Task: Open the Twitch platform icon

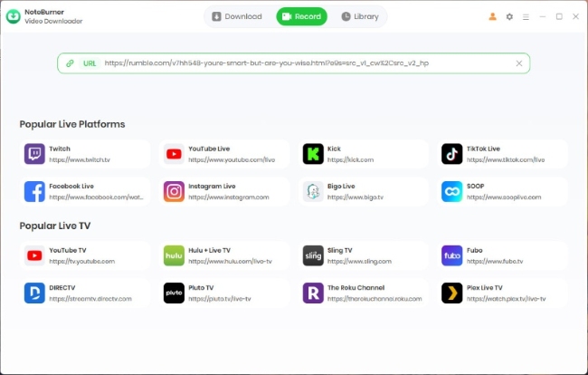Action: tap(34, 154)
